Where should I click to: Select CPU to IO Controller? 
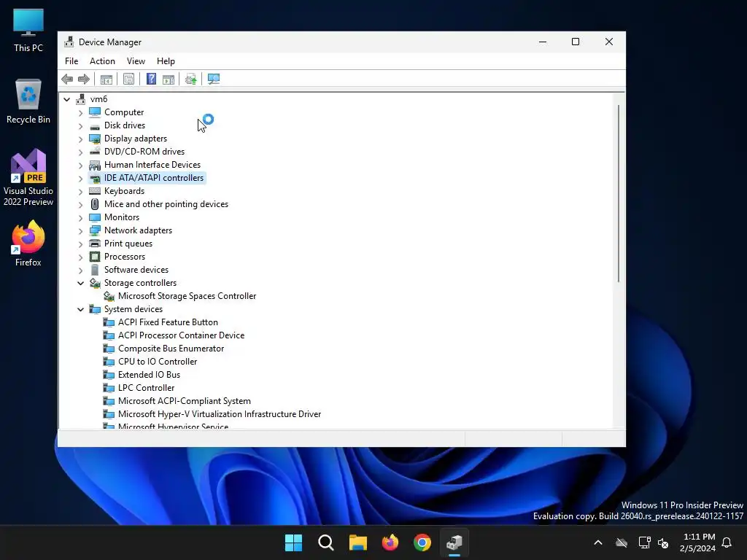[158, 362]
